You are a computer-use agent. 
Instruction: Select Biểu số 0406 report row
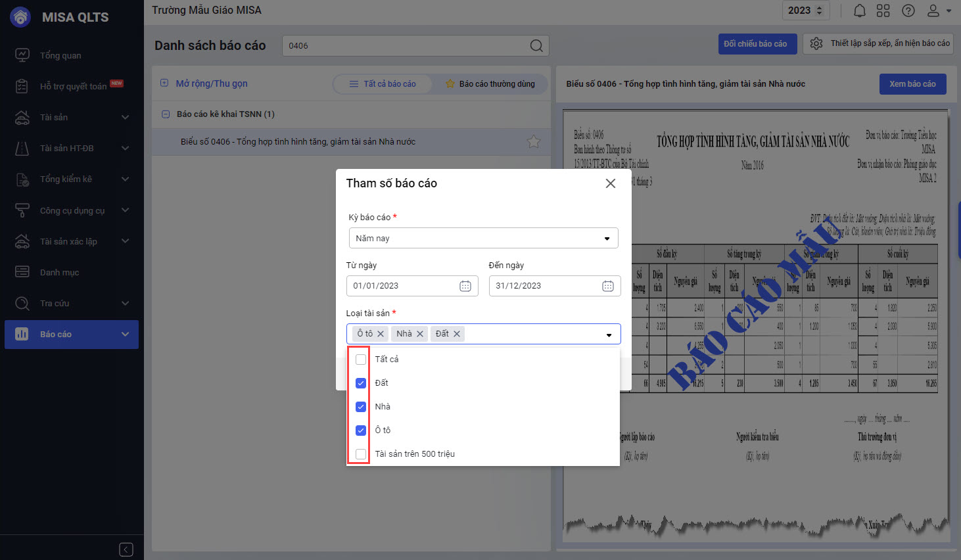pos(351,141)
